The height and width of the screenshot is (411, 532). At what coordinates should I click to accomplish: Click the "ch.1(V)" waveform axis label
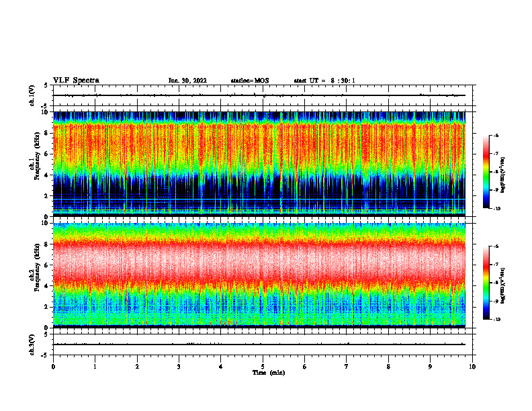click(x=32, y=95)
